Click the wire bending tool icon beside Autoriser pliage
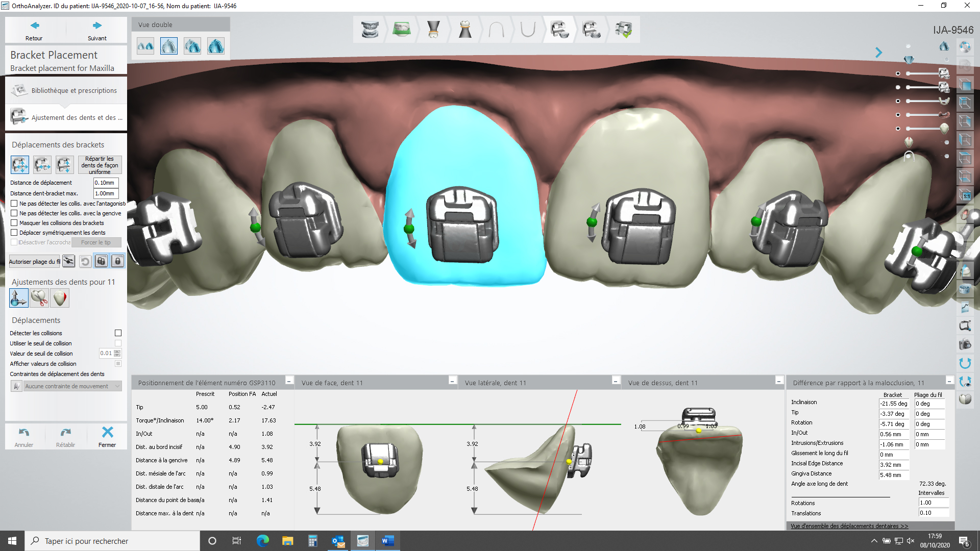Viewport: 980px width, 551px height. pos(68,261)
